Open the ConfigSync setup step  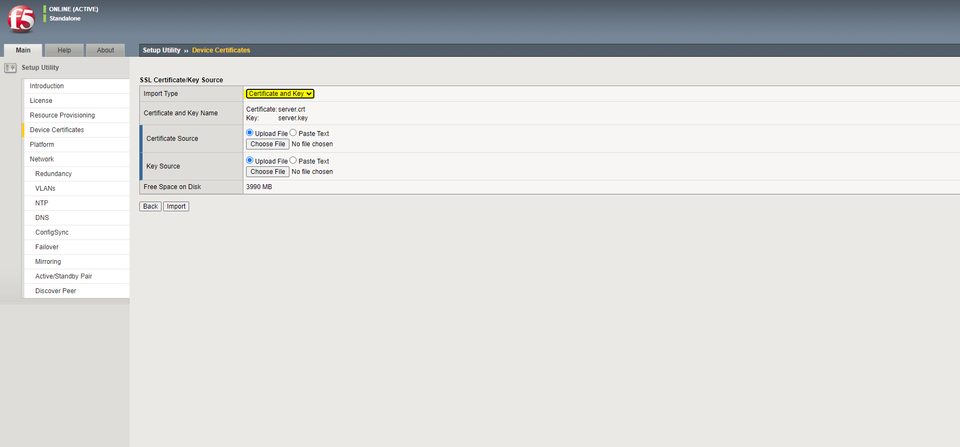52,232
